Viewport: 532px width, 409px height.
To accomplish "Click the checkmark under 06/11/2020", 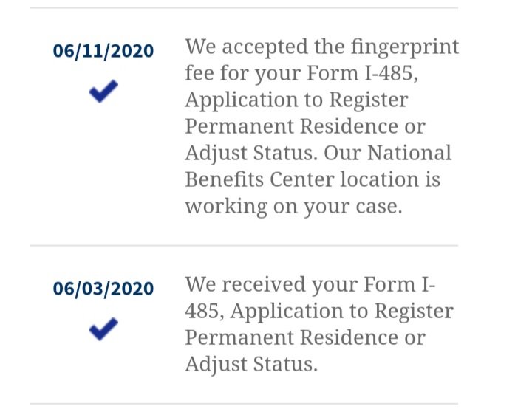I will (x=103, y=91).
